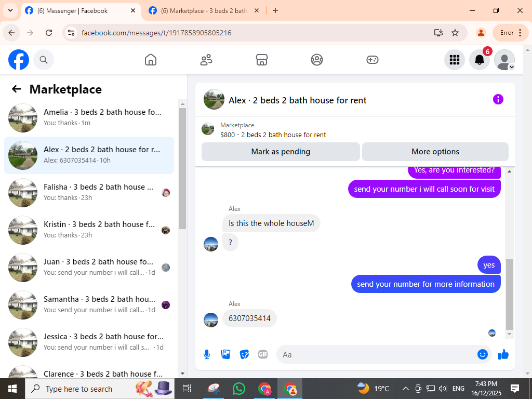Click the 'Is this the whole houseM' message

[271, 223]
